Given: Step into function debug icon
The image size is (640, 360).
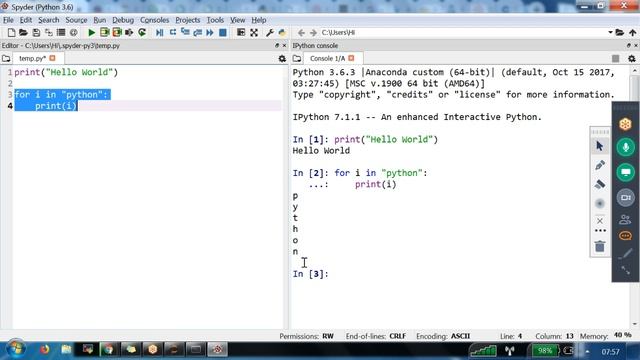Looking at the screenshot, I should point(185,33).
